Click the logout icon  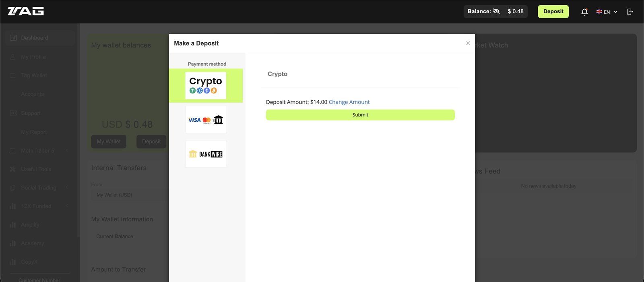[630, 12]
